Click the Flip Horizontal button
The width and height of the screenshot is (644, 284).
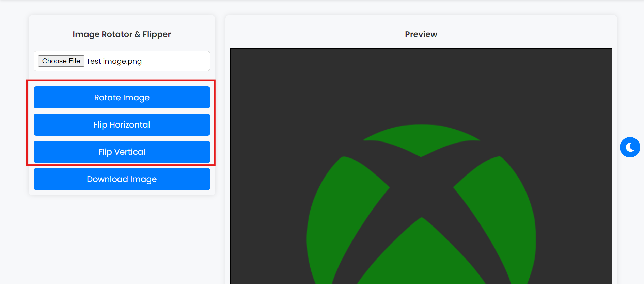coord(122,125)
